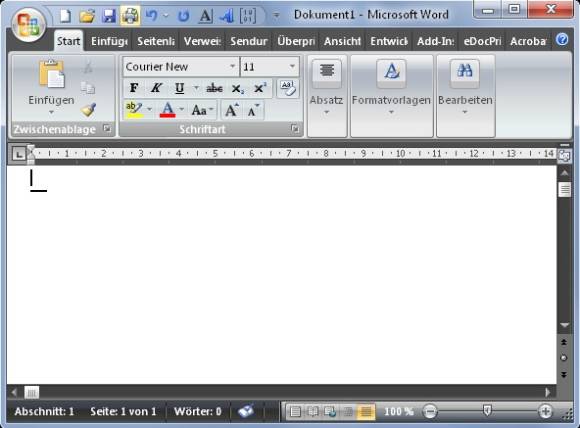The height and width of the screenshot is (428, 580).
Task: Open underline style dropdown arrow
Action: [x=196, y=88]
